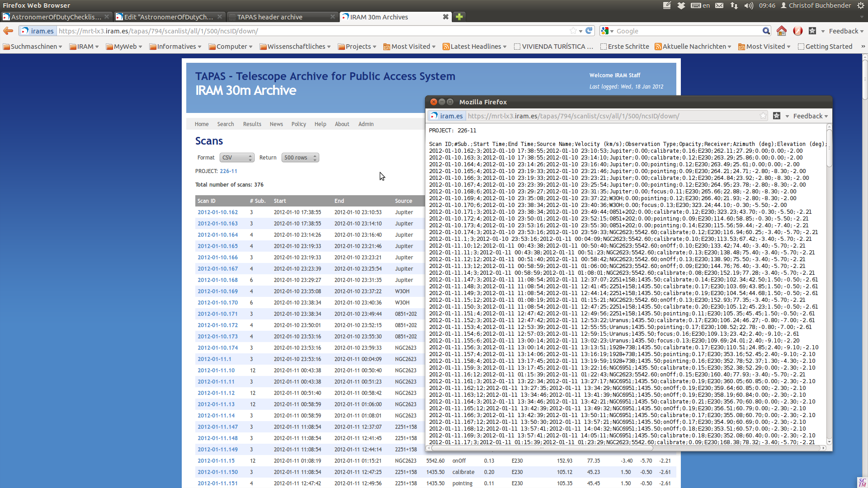Open a new tab with the plus icon
Screen dimensions: 868x488
coord(459,17)
